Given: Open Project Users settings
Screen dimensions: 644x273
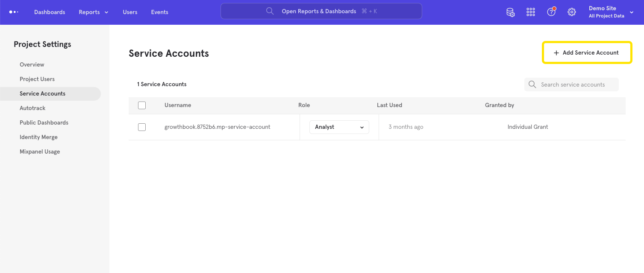Looking at the screenshot, I should [x=37, y=79].
